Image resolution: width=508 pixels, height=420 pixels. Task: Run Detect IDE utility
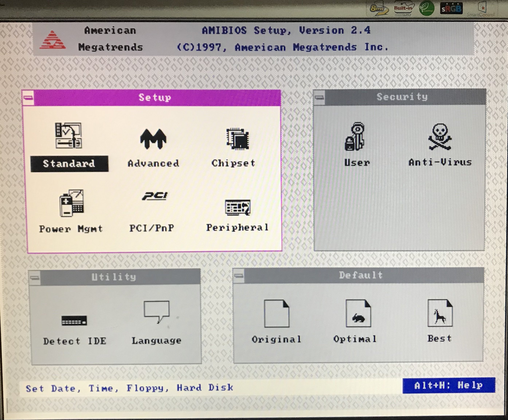tap(74, 321)
